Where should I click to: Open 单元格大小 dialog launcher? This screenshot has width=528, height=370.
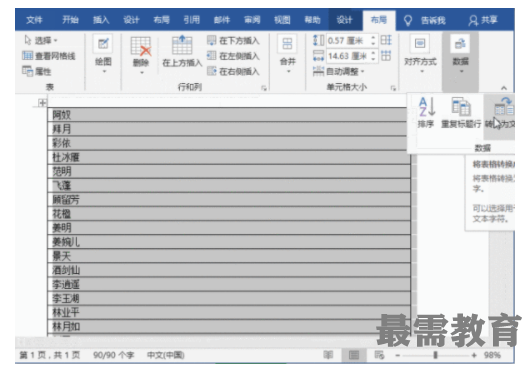tap(393, 88)
